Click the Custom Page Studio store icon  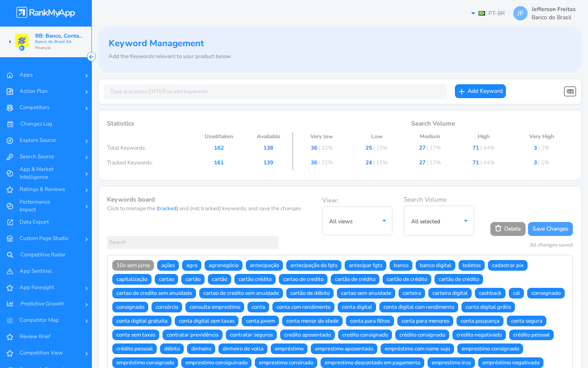pos(10,239)
